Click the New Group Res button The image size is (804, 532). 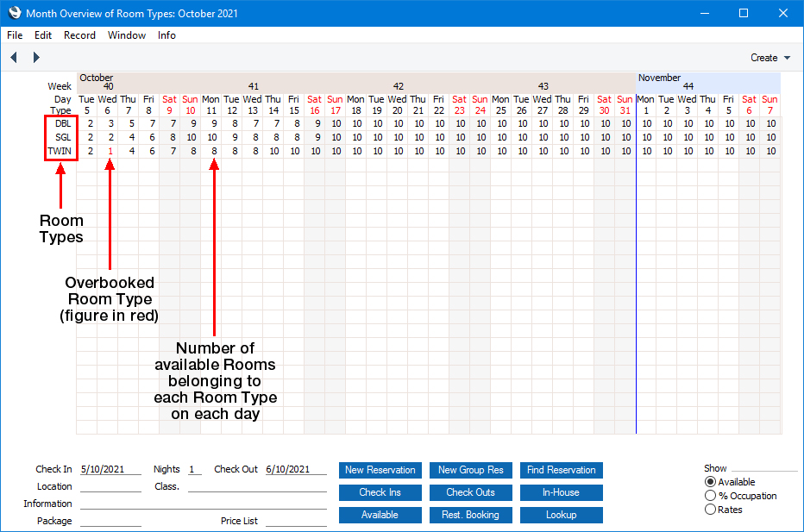tap(471, 470)
